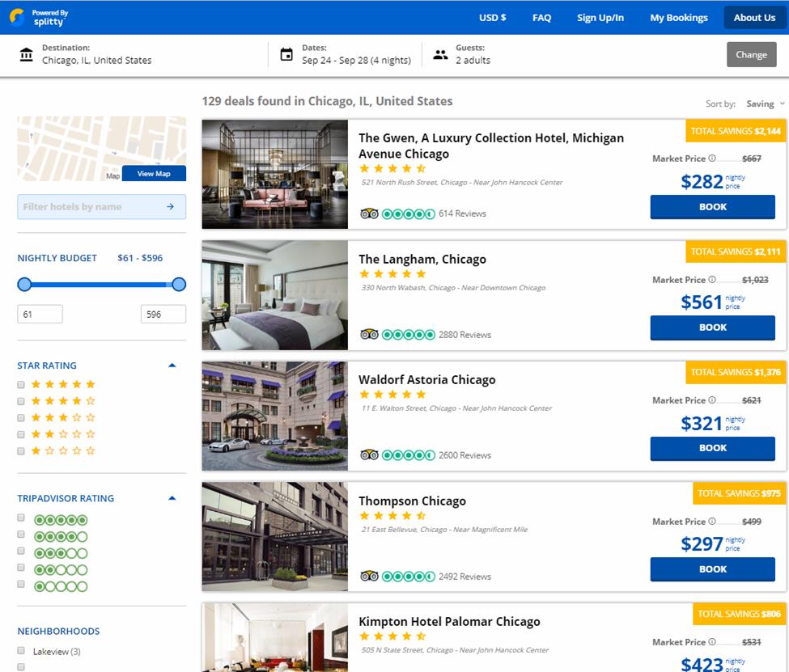This screenshot has height=672, width=789.
Task: Open Kimpton Hotel Palomar Chicago listing title
Action: (449, 622)
